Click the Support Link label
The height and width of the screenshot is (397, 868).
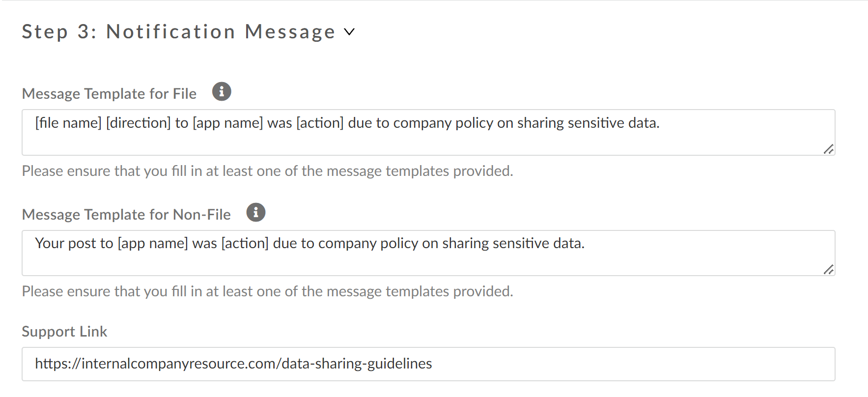pyautogui.click(x=64, y=332)
